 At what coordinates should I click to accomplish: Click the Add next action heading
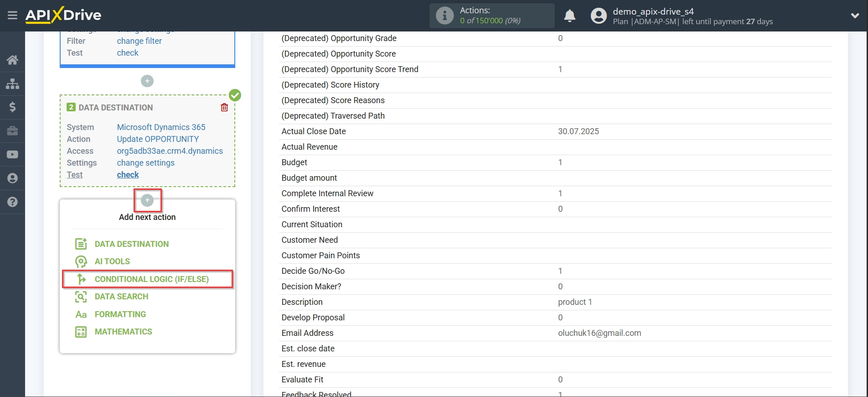147,217
